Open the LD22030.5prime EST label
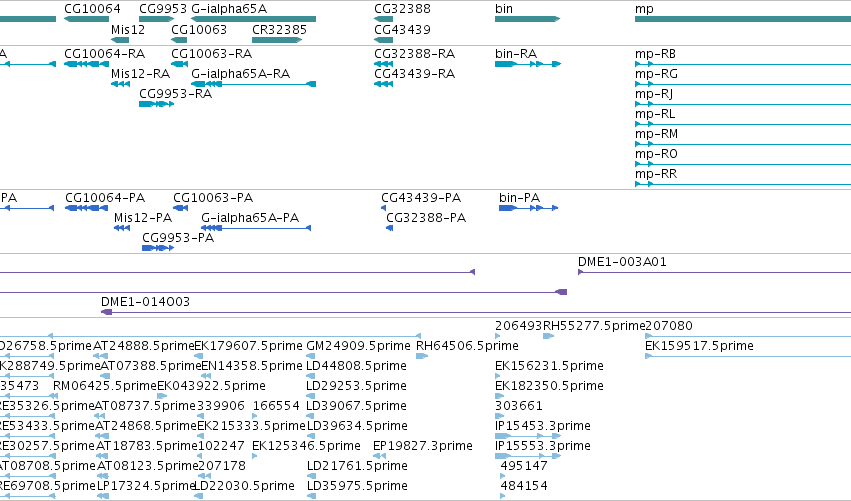Image resolution: width=851 pixels, height=501 pixels. pyautogui.click(x=245, y=486)
